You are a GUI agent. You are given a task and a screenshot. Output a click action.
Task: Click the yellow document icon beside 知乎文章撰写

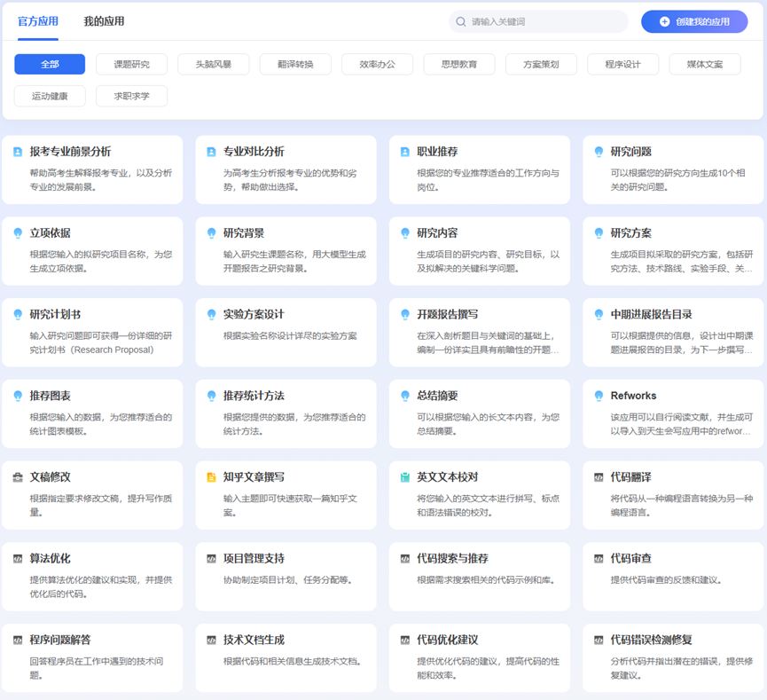[211, 477]
